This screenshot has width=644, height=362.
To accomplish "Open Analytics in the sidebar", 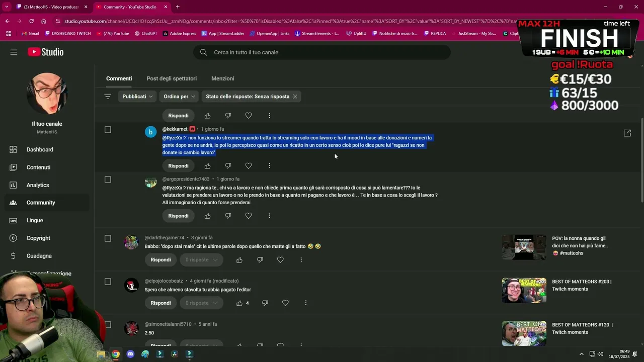I will point(46,185).
